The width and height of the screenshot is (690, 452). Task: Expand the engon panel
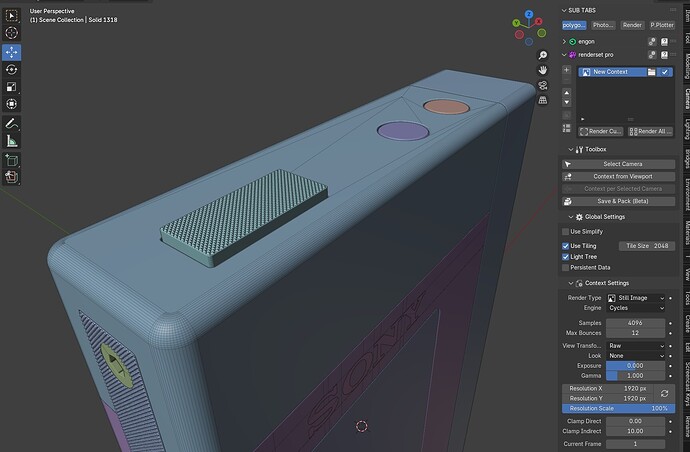(x=564, y=41)
